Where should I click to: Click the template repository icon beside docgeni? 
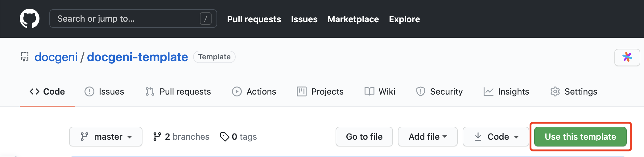point(25,57)
